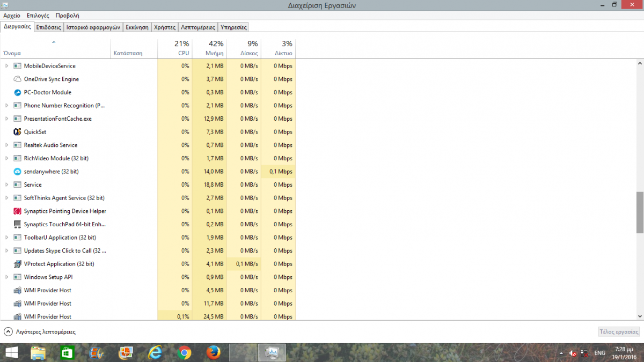Expand the MobileDeviceService process group
Screen dimensions: 644x362
[x=7, y=66]
